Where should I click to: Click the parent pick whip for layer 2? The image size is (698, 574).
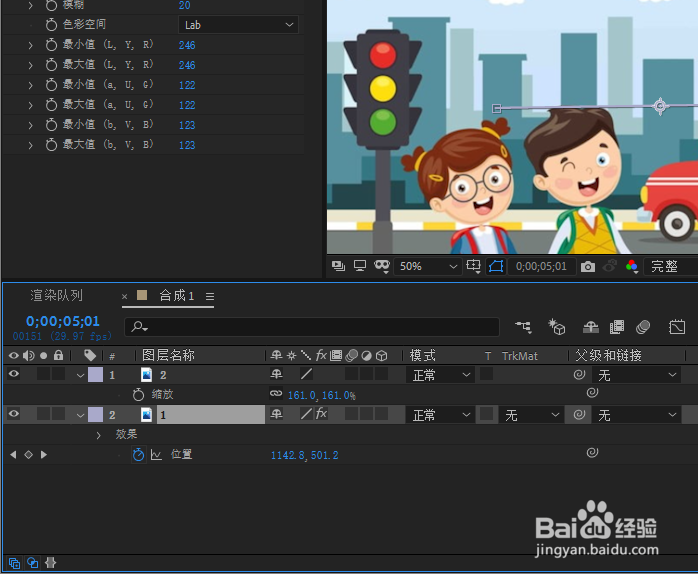coord(579,415)
